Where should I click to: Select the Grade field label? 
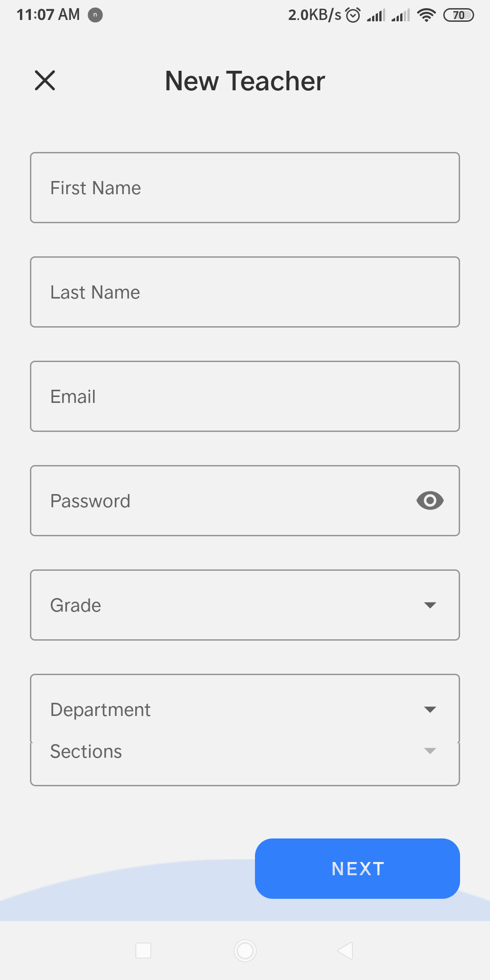coord(76,605)
